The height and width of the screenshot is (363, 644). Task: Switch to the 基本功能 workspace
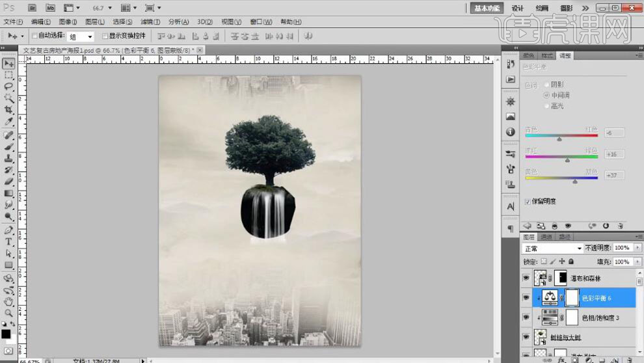487,8
